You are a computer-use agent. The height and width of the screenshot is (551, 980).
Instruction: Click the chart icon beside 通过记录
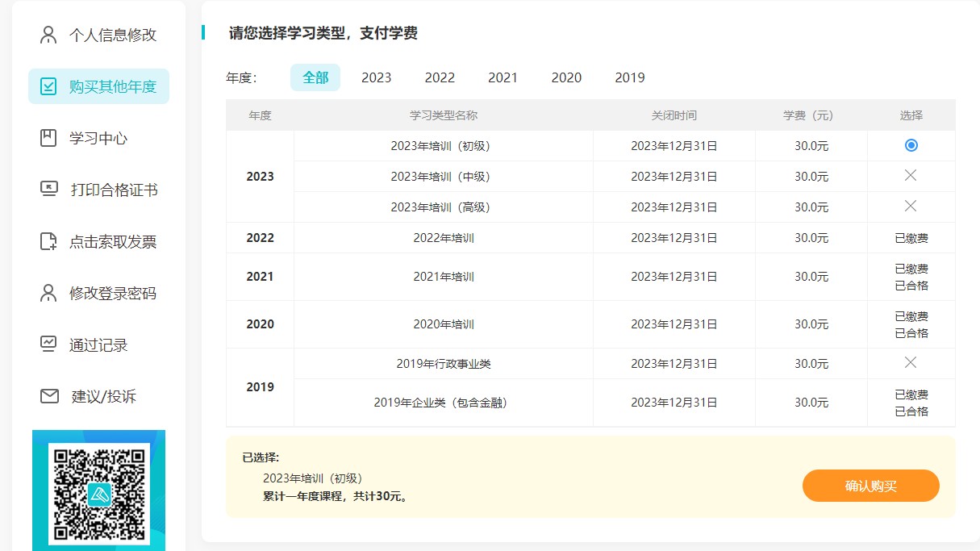[48, 344]
